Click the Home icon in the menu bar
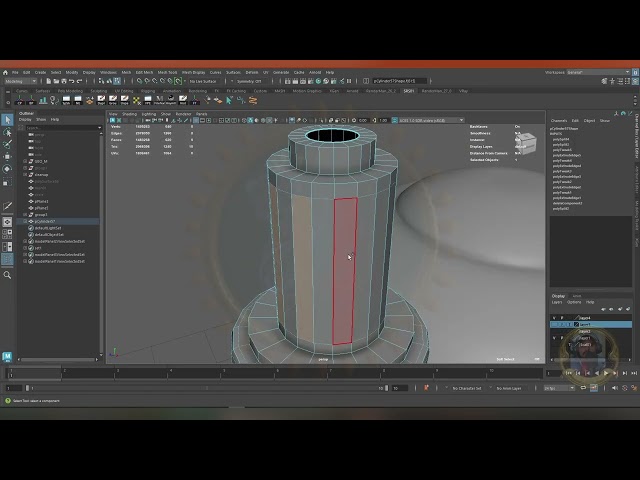The width and height of the screenshot is (640, 480). 5,72
